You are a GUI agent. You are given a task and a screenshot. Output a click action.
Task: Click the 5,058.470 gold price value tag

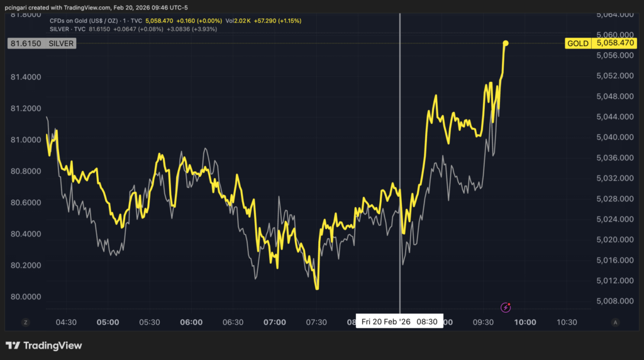614,43
